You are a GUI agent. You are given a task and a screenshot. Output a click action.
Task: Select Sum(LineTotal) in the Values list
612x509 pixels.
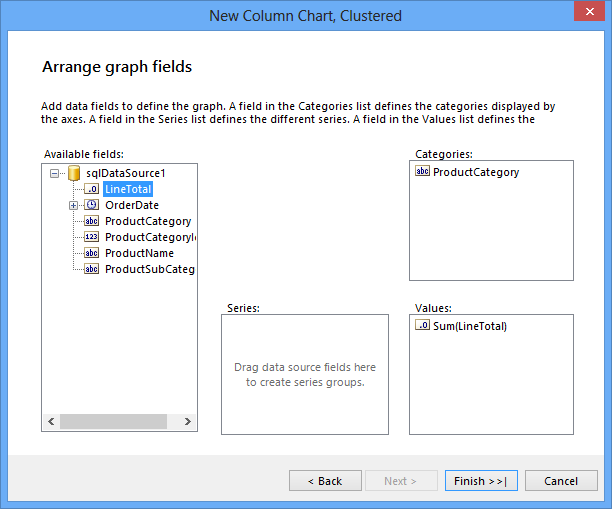(x=470, y=326)
